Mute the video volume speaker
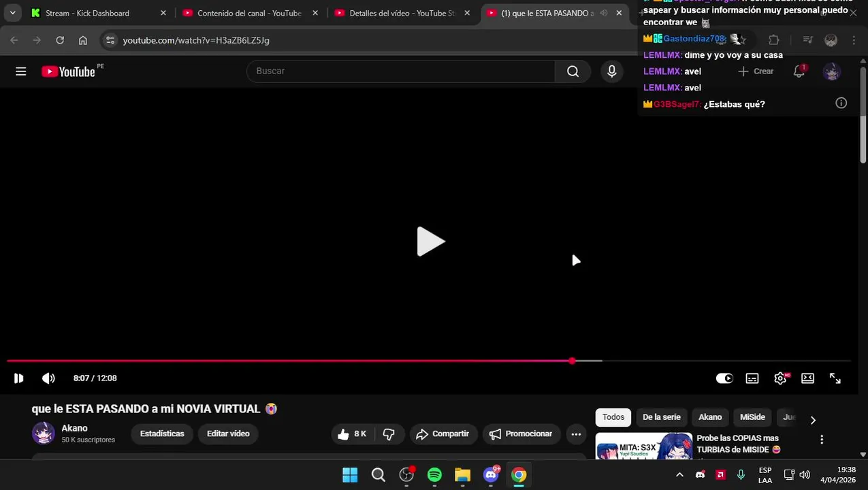The height and width of the screenshot is (490, 868). tap(48, 378)
